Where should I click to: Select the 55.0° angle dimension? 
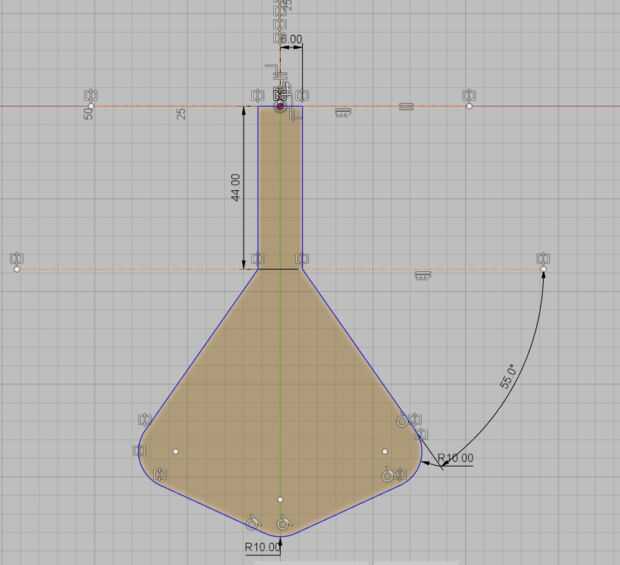tap(508, 377)
